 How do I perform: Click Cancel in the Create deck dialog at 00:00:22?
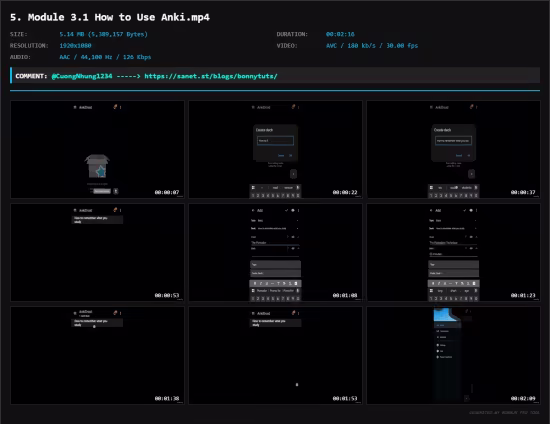click(281, 155)
